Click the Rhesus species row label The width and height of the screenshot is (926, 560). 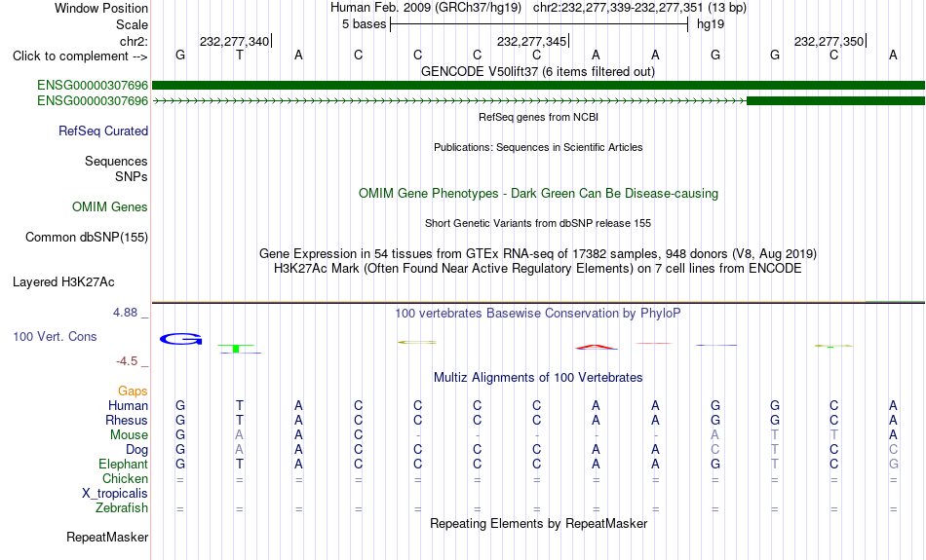point(127,421)
